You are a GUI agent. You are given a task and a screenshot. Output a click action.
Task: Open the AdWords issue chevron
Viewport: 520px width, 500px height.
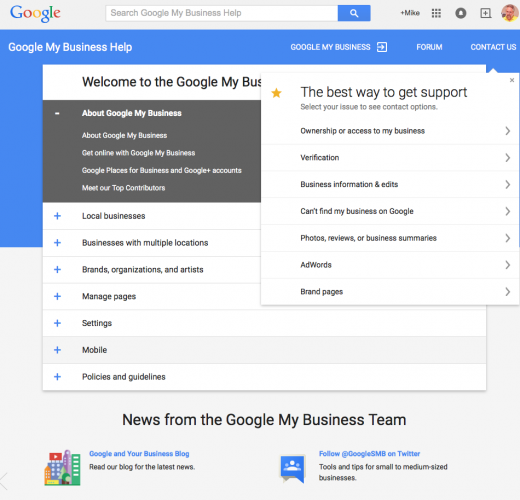click(507, 265)
